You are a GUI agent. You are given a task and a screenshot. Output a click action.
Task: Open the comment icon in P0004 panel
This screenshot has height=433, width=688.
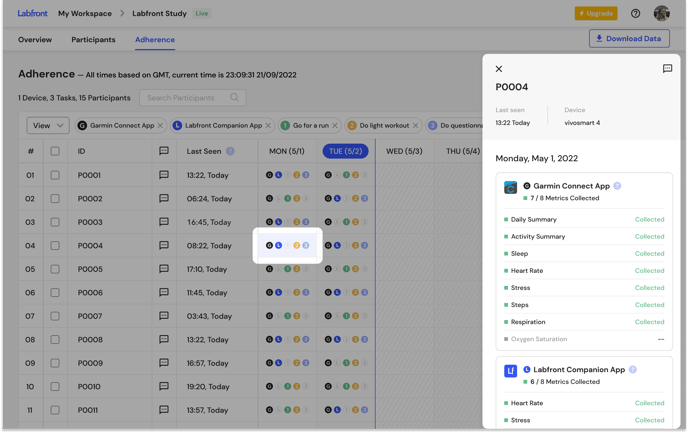pyautogui.click(x=667, y=68)
